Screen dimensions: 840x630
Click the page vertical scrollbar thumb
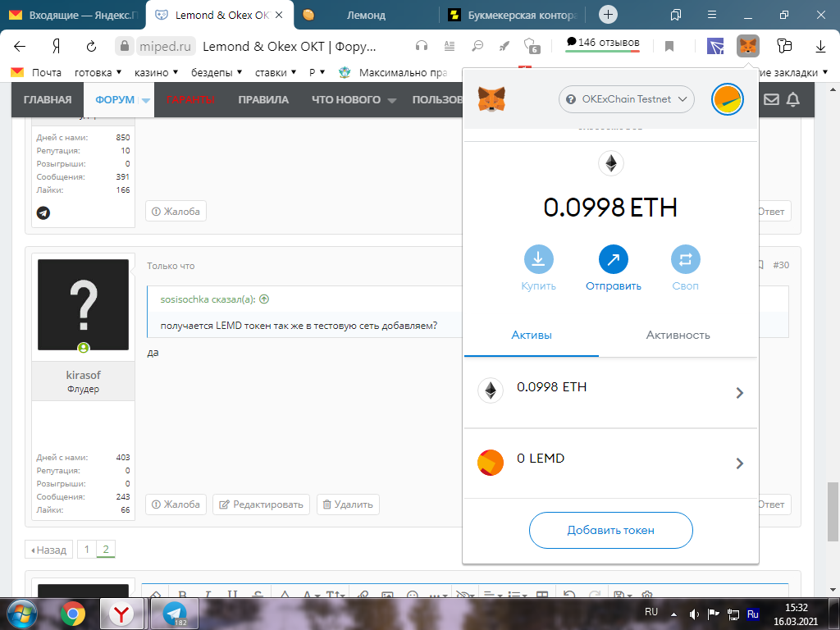click(832, 512)
